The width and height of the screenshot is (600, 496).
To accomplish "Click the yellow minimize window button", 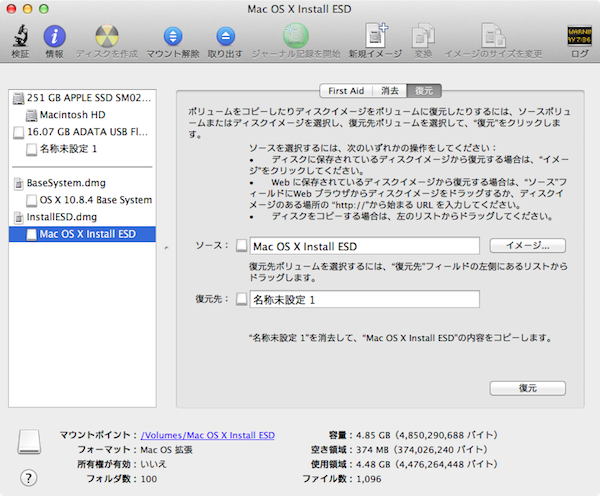I will [x=28, y=9].
